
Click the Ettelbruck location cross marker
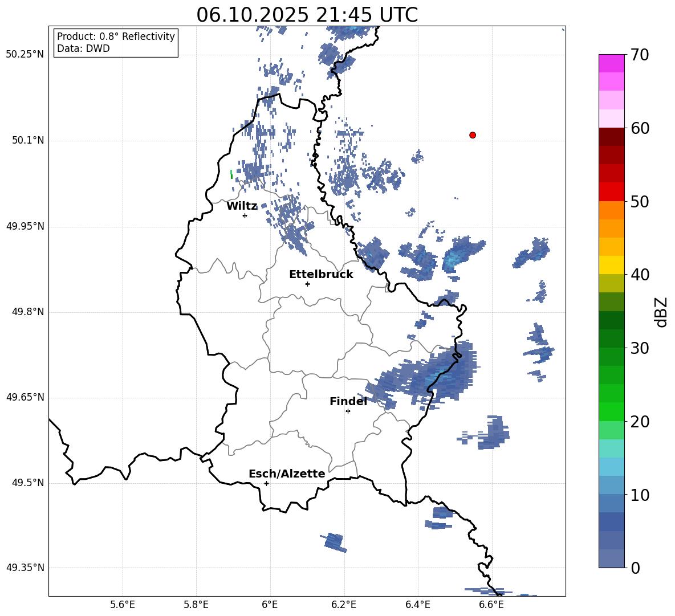(x=307, y=284)
